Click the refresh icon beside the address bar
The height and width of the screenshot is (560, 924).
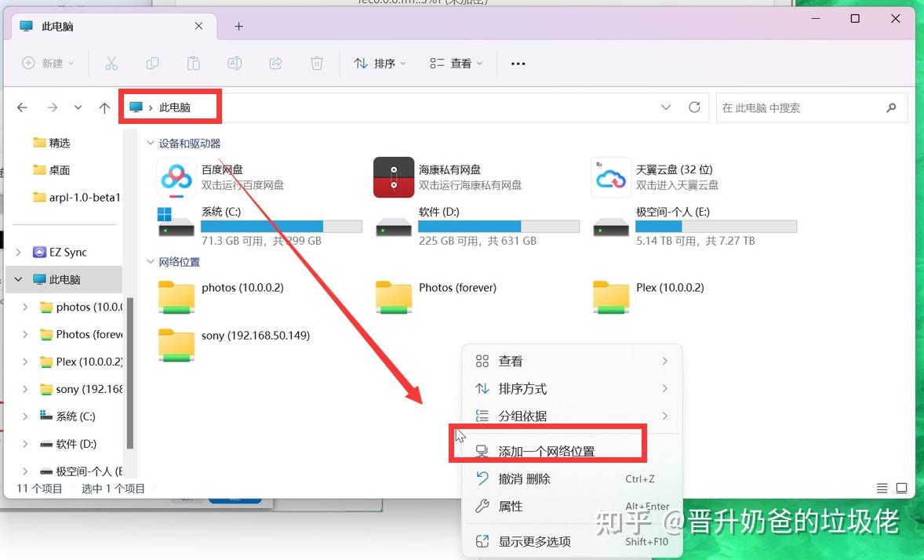click(x=694, y=107)
